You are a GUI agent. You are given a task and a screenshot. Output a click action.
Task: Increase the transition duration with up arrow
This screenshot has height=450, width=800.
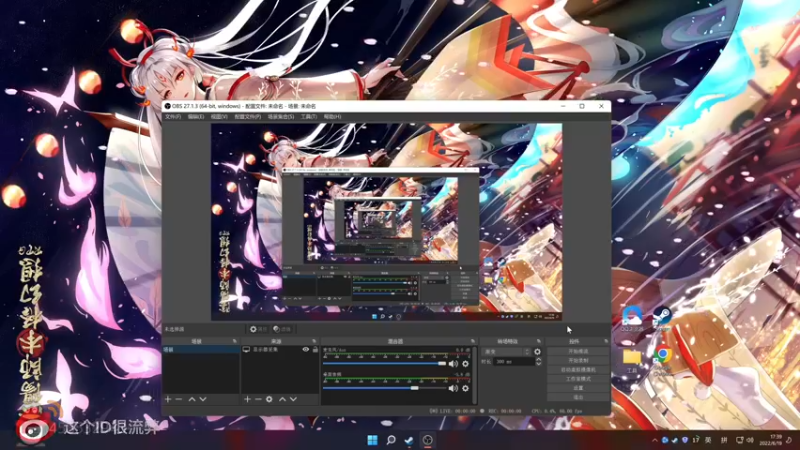coord(538,359)
